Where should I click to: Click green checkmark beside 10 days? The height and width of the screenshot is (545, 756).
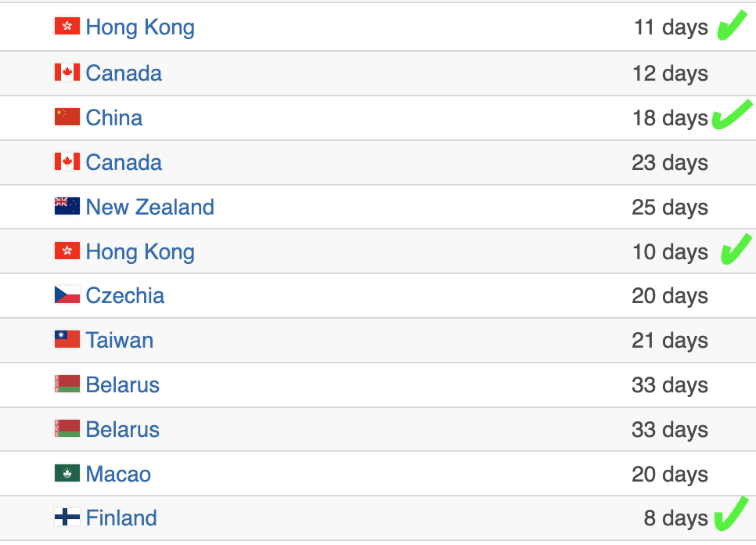point(736,249)
